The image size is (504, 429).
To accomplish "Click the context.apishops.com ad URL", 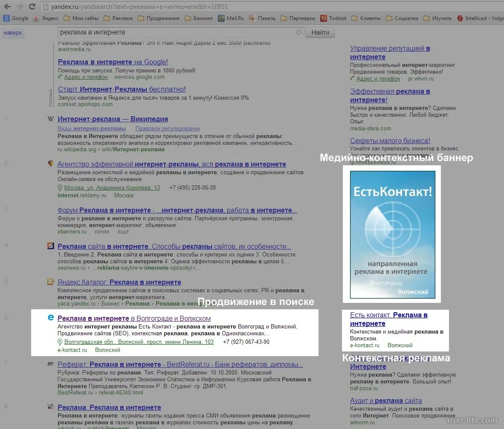I will pyautogui.click(x=85, y=104).
